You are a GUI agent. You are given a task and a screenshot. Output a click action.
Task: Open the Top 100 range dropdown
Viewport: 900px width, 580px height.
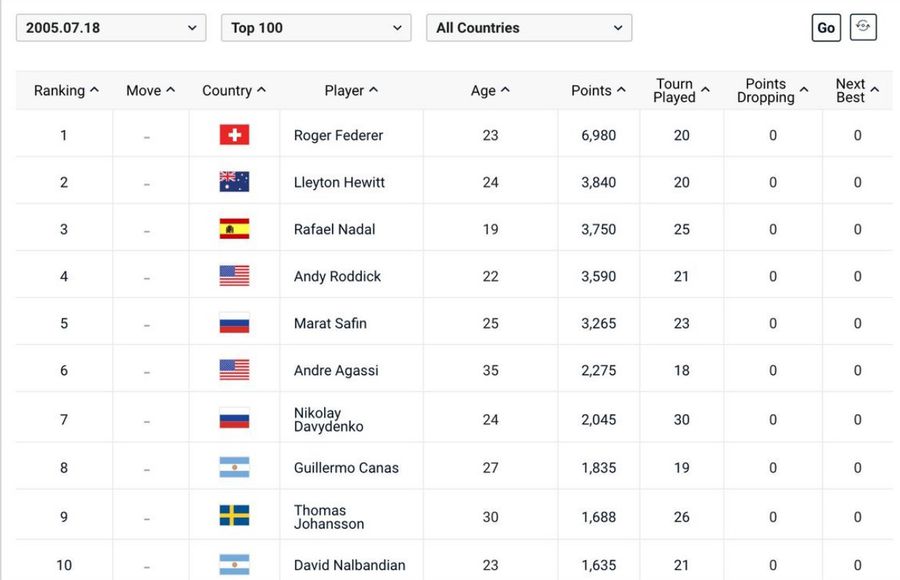pos(316,28)
